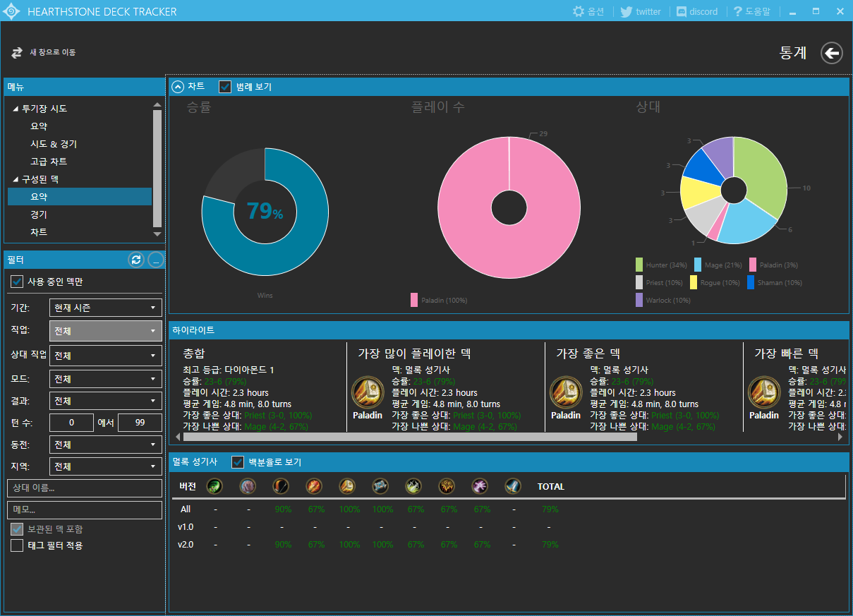Viewport: 853px width, 616px height.
Task: Click the 턴 수 minimum field showing 0
Action: pos(72,423)
